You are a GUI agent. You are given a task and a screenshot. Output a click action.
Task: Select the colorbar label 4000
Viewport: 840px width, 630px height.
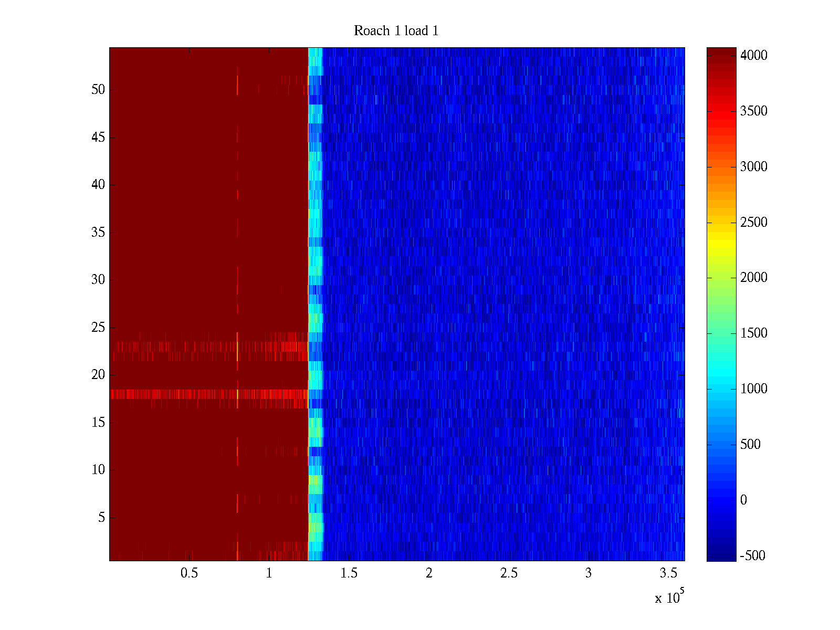[753, 56]
